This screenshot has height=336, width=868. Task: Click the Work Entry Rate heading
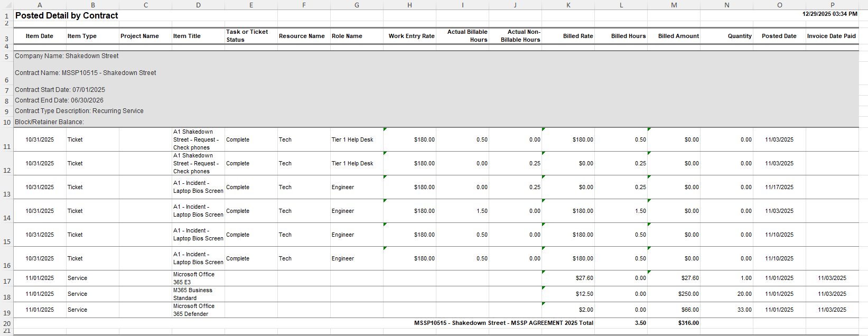(412, 36)
